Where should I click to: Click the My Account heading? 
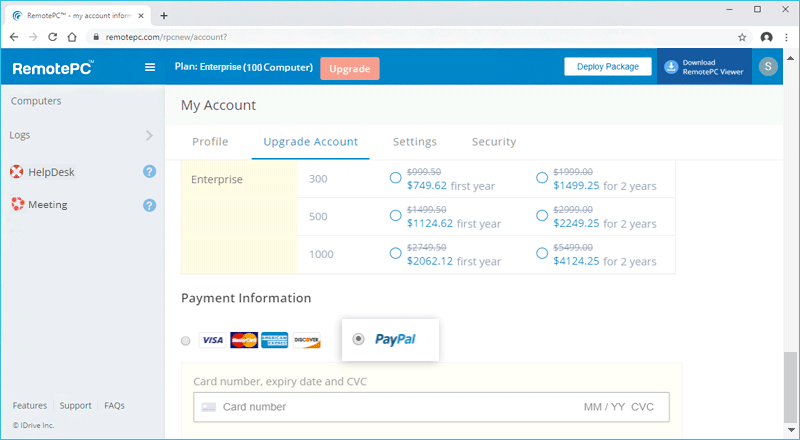pyautogui.click(x=218, y=105)
